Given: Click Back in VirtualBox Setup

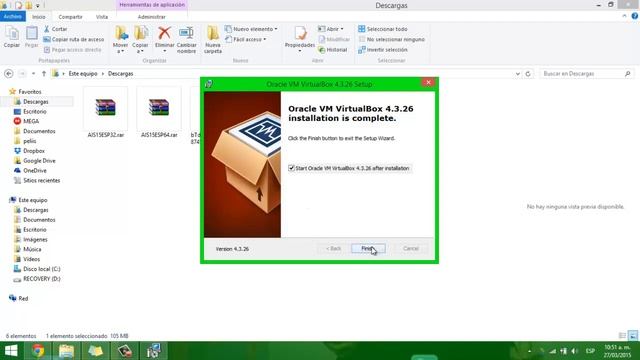Looking at the screenshot, I should [x=333, y=248].
